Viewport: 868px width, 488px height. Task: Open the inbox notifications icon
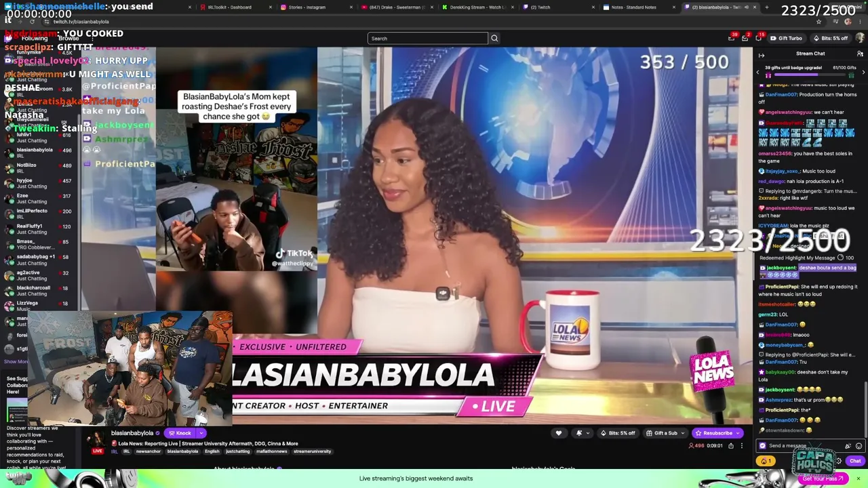coord(745,38)
